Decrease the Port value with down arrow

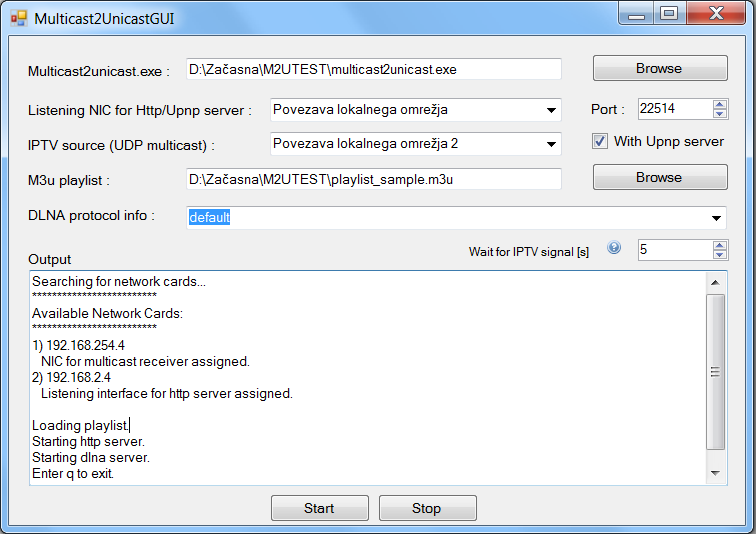pos(719,113)
